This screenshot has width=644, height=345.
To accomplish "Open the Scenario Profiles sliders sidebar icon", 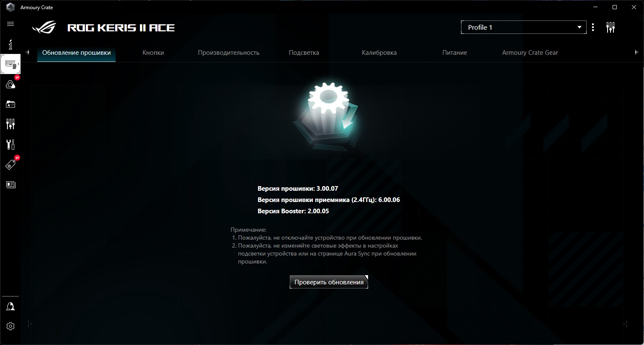I will coord(10,124).
